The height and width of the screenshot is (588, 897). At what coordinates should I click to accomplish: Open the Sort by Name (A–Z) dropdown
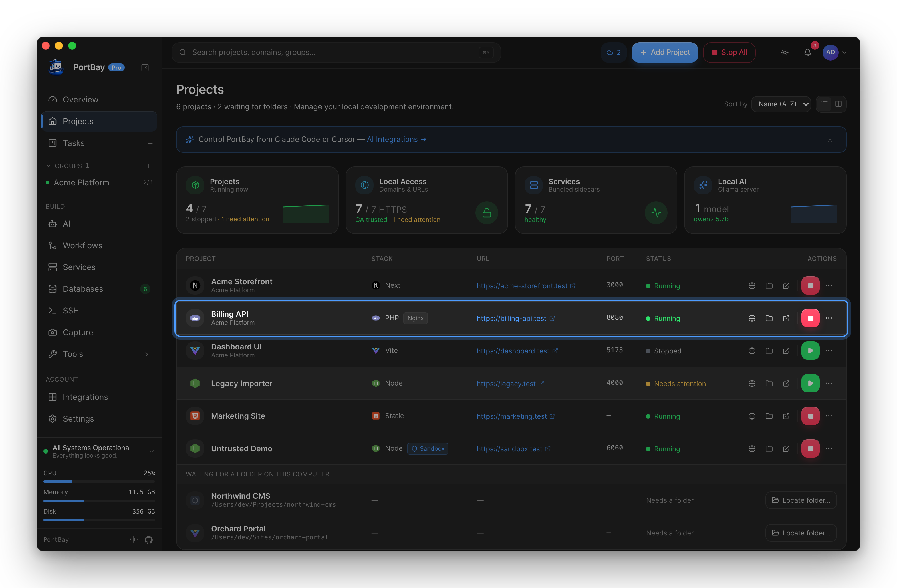point(781,104)
